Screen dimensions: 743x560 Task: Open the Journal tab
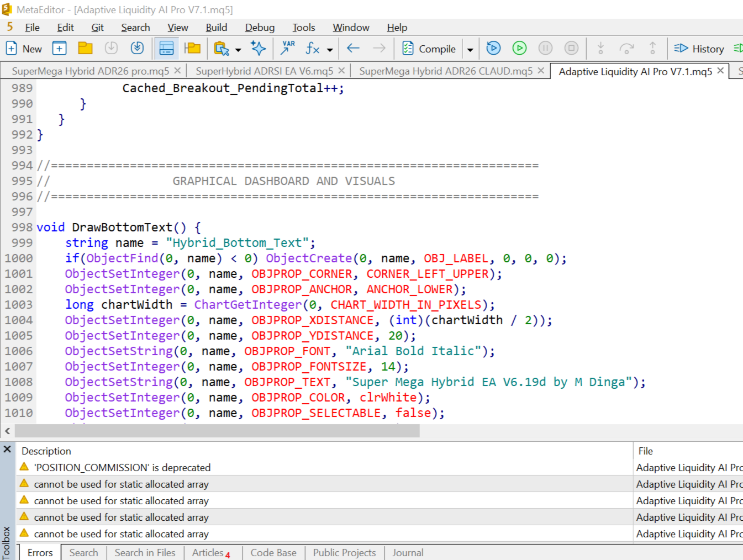coord(408,553)
